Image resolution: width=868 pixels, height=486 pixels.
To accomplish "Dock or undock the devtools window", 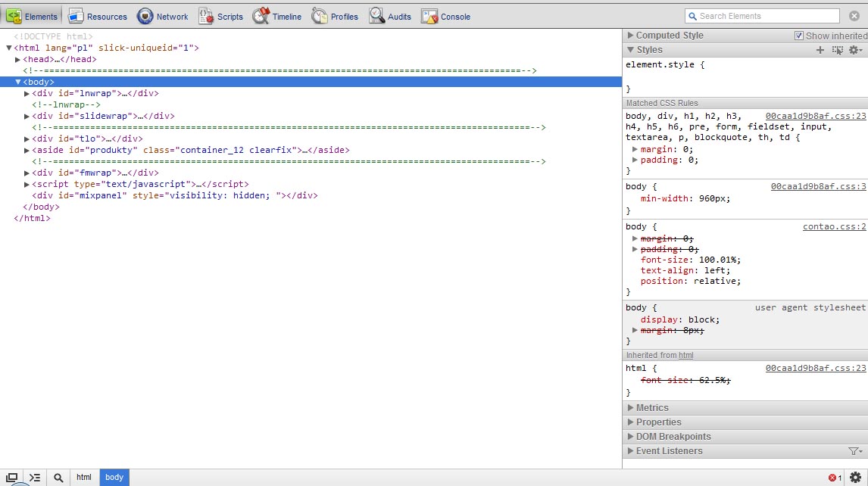I will tap(11, 477).
